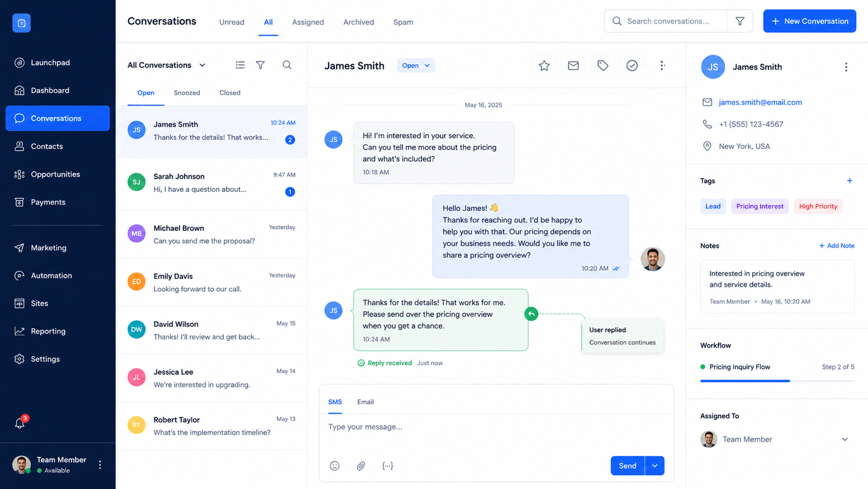Open the Robert Taylor conversation
Image resolution: width=868 pixels, height=489 pixels.
pos(212,426)
